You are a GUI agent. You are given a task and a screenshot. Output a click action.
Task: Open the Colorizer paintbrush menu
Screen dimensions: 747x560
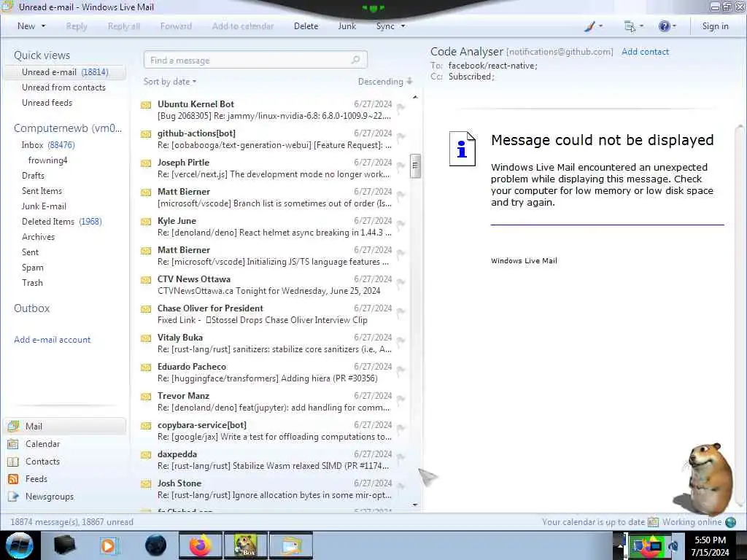(x=593, y=26)
